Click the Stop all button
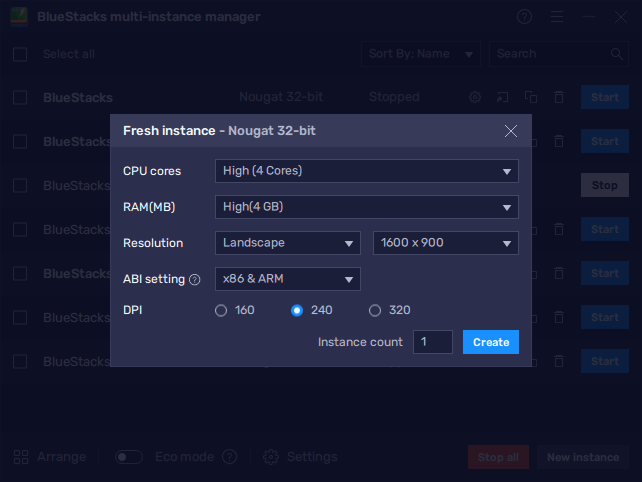The height and width of the screenshot is (482, 642). (498, 457)
